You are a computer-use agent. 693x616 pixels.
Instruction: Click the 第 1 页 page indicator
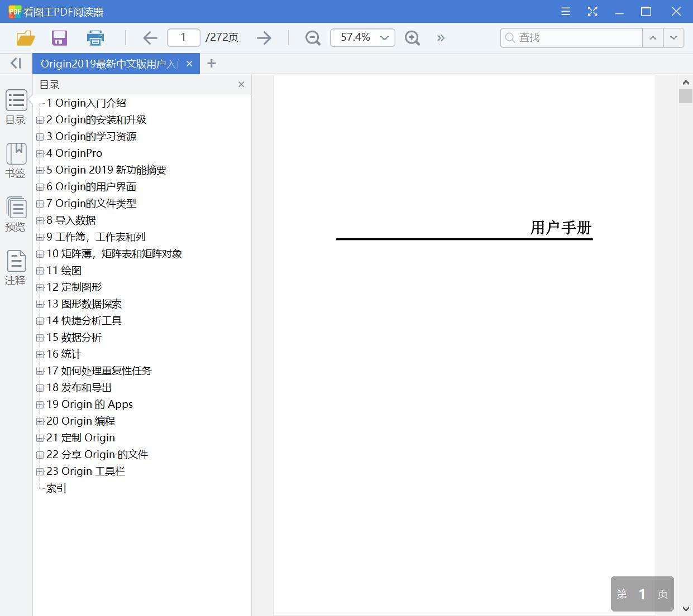(x=642, y=594)
